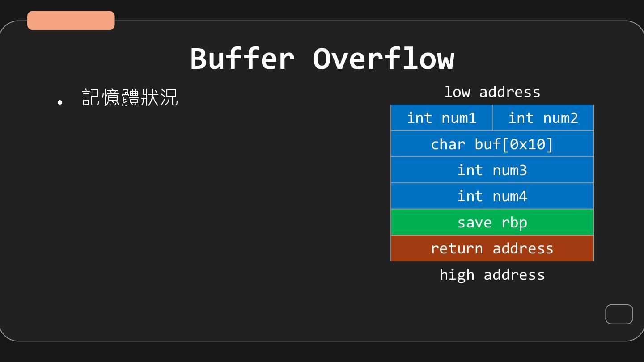The image size is (644, 362).
Task: Click the int num4 stack row
Action: click(492, 196)
